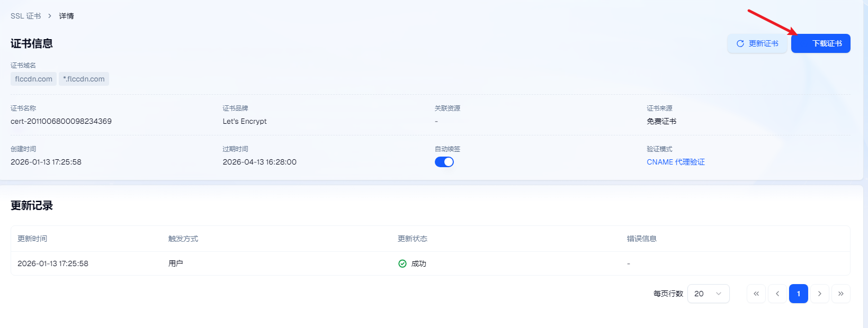The width and height of the screenshot is (868, 328).
Task: Click the breadcrumb chevron separator
Action: [50, 16]
